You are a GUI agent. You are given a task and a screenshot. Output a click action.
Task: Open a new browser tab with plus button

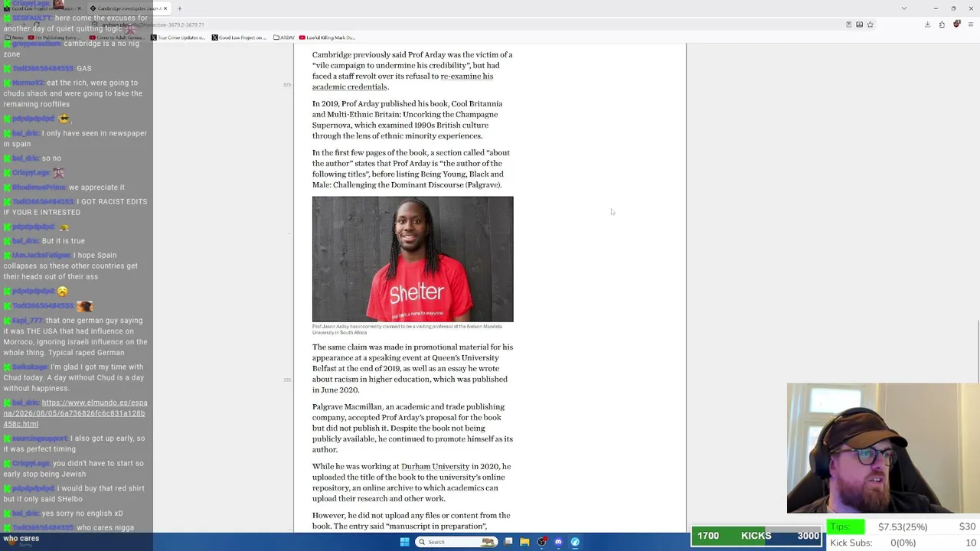pos(179,8)
